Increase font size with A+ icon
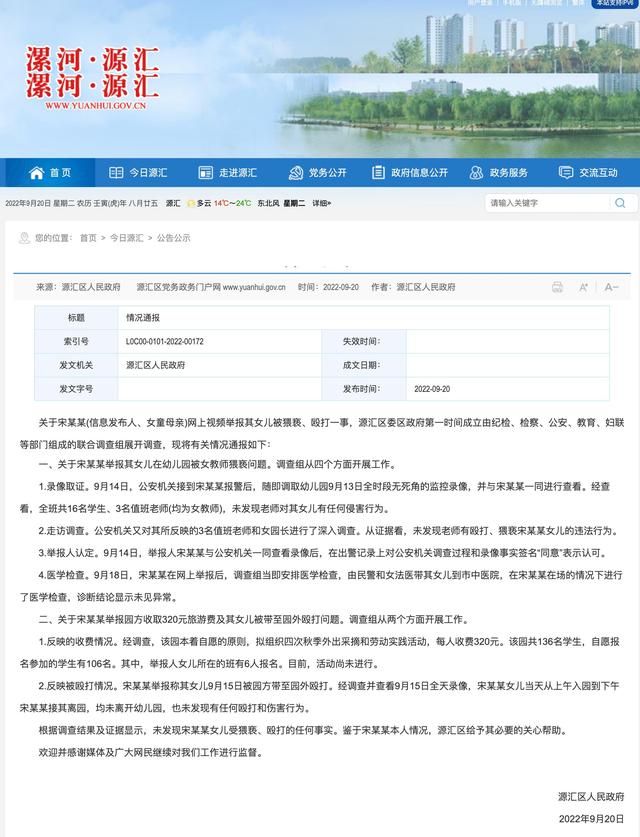Viewport: 640px width, 837px height. [x=584, y=287]
